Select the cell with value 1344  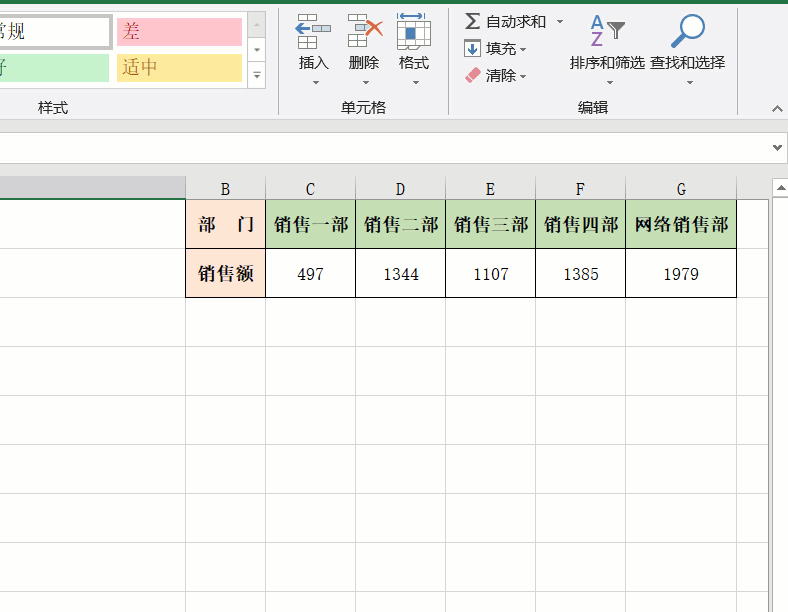tap(401, 273)
